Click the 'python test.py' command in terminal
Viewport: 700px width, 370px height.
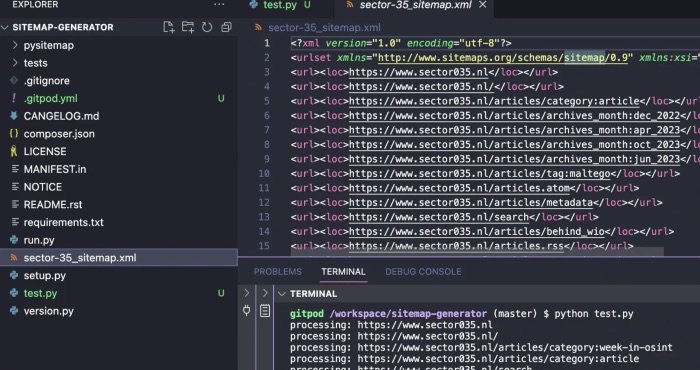[594, 314]
